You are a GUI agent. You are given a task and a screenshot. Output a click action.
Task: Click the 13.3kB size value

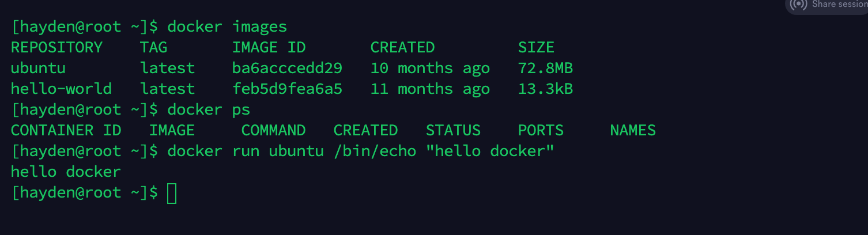click(545, 89)
